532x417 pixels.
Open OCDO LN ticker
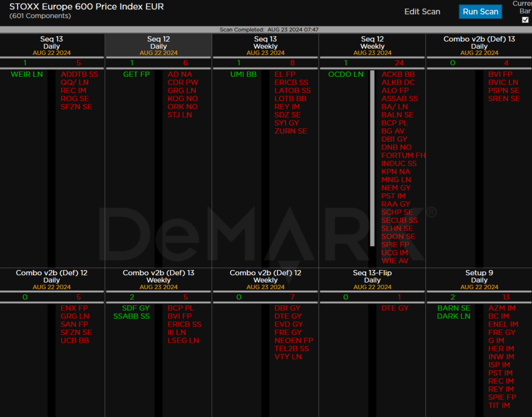[345, 74]
